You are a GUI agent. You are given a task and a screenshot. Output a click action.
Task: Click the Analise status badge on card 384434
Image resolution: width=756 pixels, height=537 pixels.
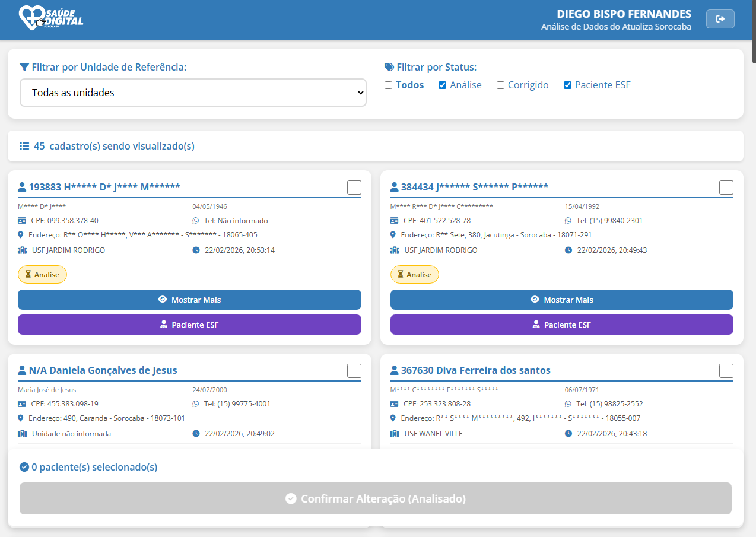(x=414, y=274)
